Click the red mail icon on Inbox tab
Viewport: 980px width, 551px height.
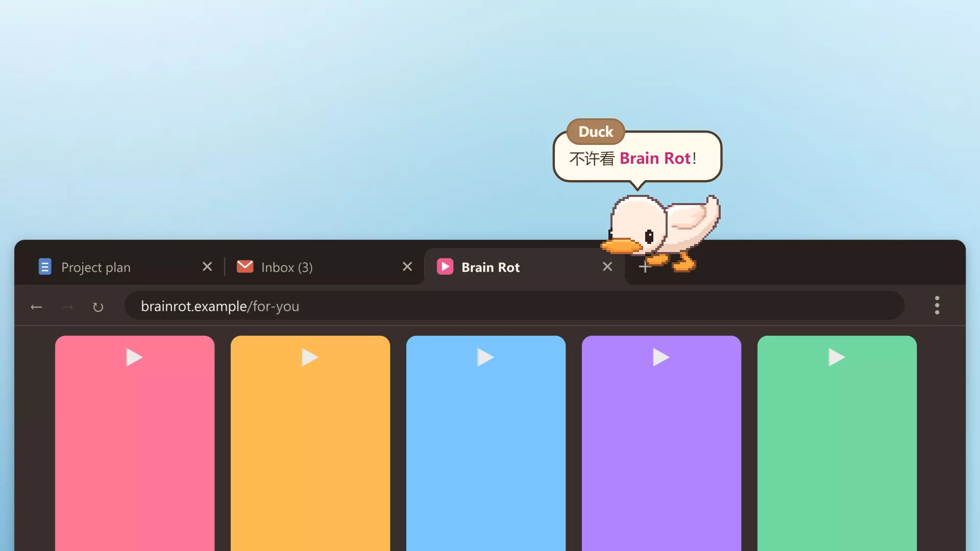pos(245,266)
